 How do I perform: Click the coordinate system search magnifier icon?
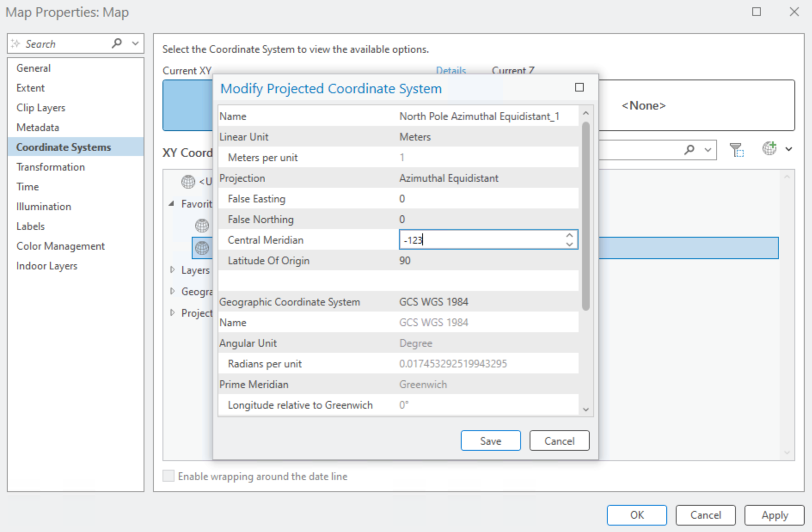(x=689, y=150)
